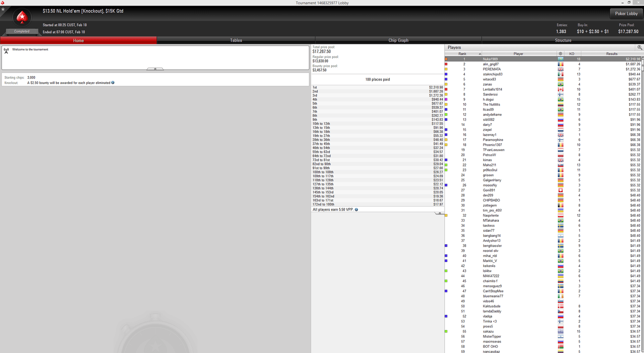The image size is (644, 353).
Task: Sort players by the country globe column
Action: tap(560, 54)
